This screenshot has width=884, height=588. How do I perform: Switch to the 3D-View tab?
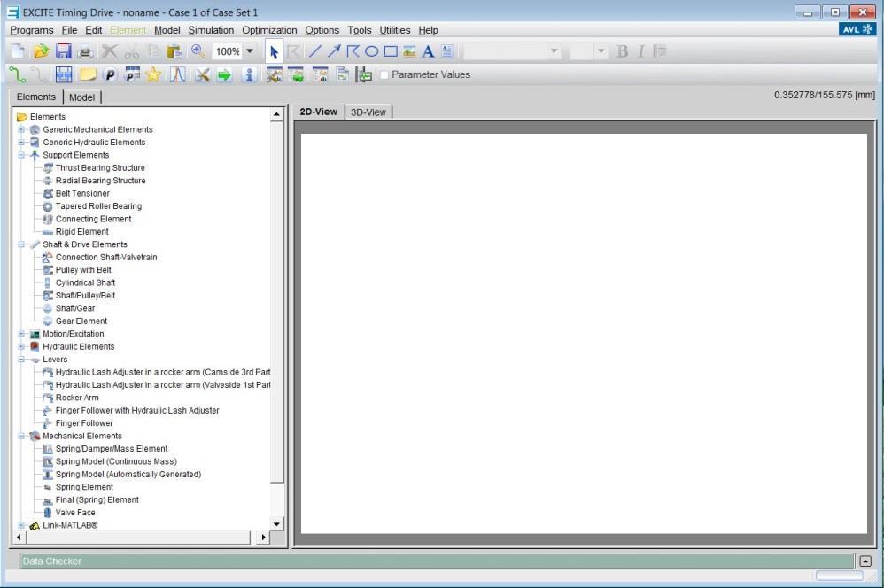pyautogui.click(x=368, y=112)
